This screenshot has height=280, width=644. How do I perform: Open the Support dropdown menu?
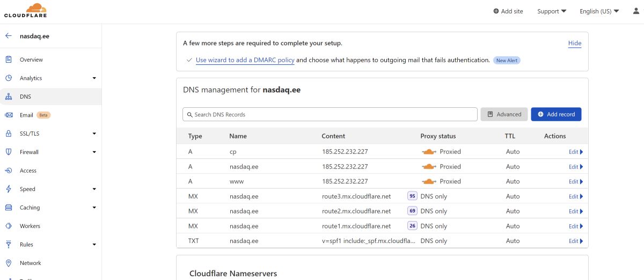point(552,11)
